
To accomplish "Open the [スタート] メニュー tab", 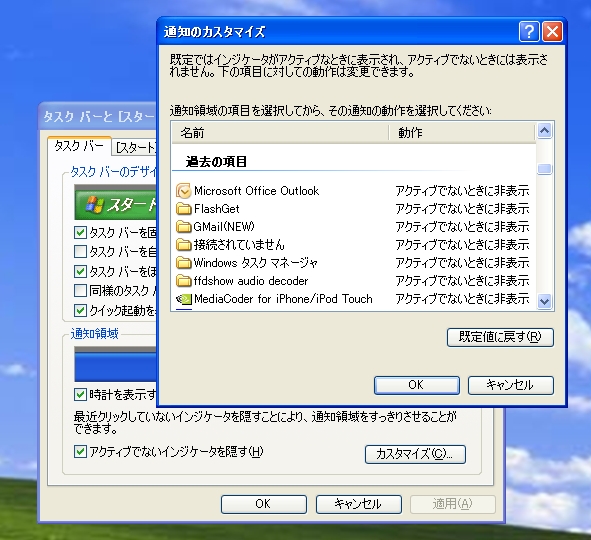I will tap(134, 147).
